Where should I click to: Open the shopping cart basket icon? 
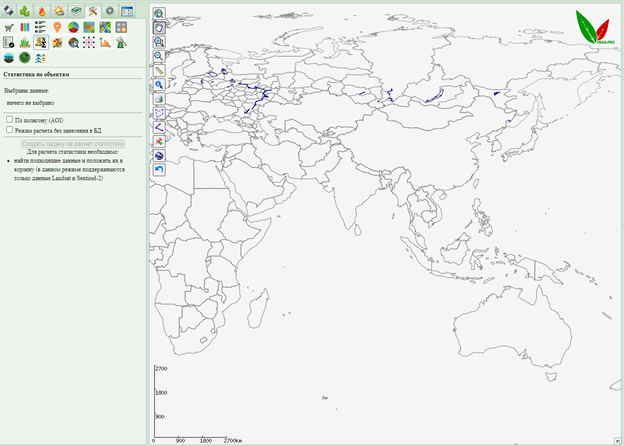pos(9,27)
